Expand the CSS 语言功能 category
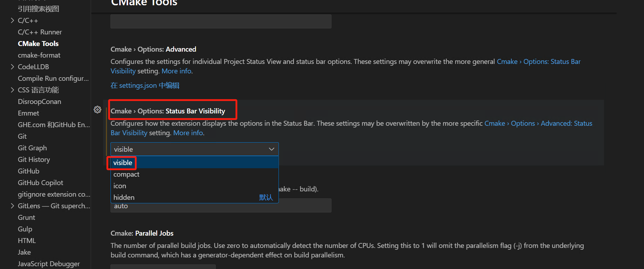 [13, 90]
